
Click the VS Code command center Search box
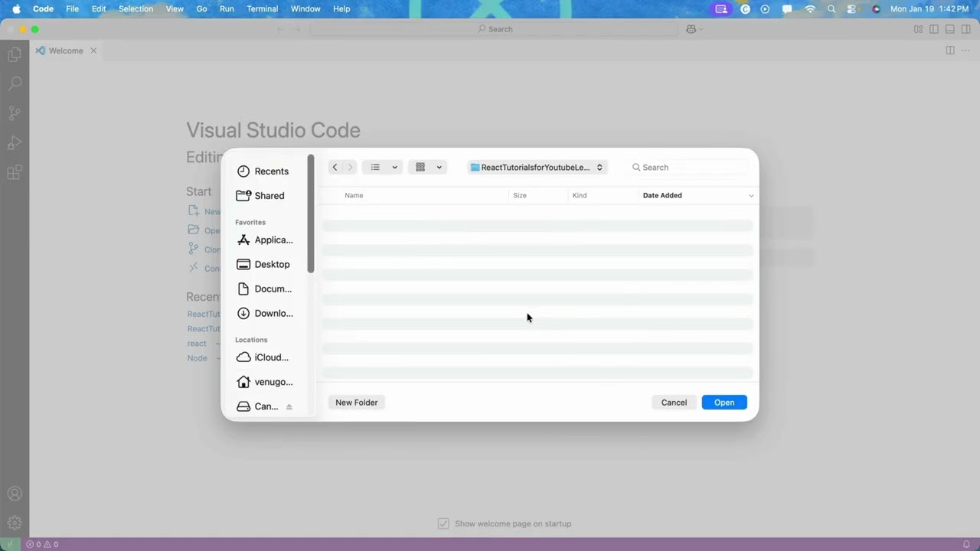(494, 29)
